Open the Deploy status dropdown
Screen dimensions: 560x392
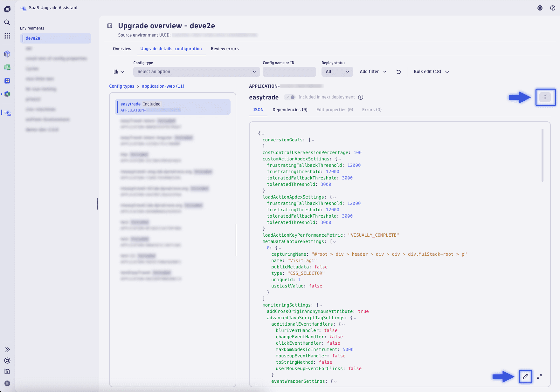pyautogui.click(x=337, y=72)
